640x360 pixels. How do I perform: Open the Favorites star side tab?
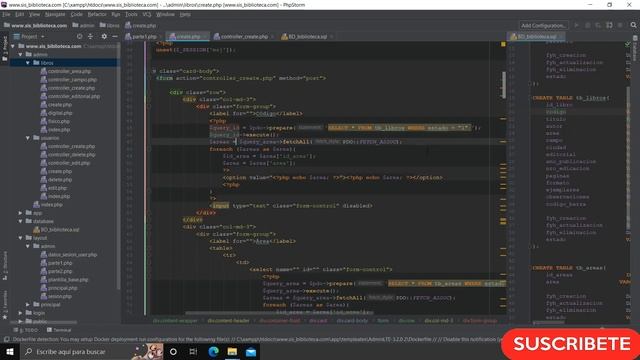5,305
